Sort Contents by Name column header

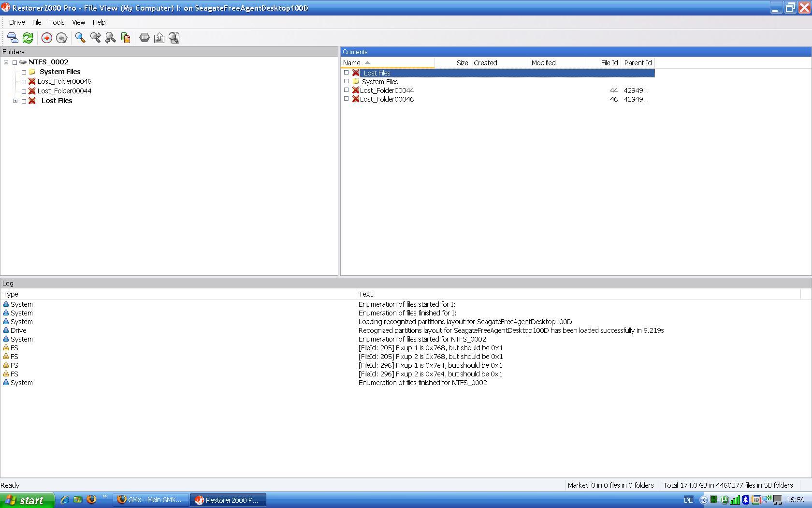point(388,63)
